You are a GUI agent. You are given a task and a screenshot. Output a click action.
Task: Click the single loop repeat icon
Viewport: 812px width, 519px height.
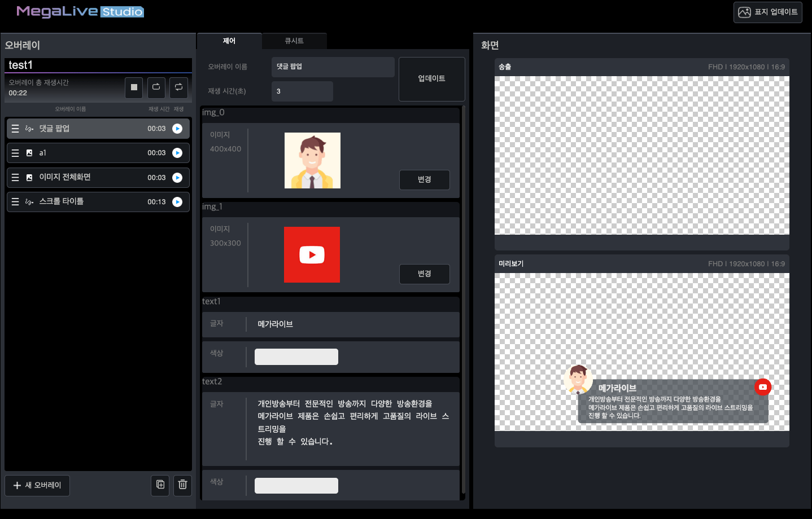(x=156, y=87)
